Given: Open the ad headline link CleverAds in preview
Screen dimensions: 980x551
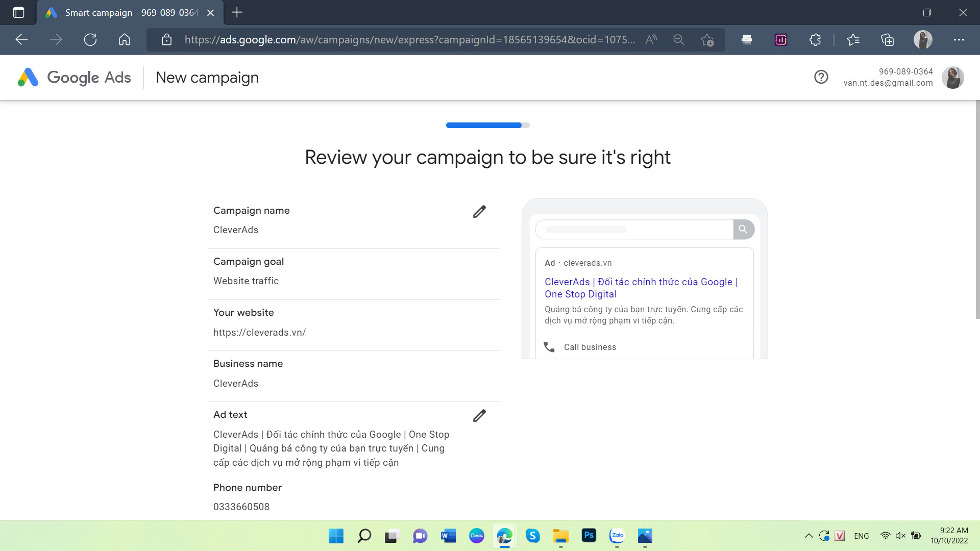Looking at the screenshot, I should pos(641,288).
